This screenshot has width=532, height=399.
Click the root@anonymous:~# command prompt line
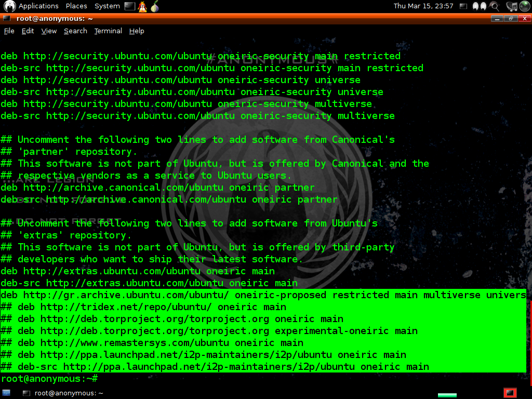pyautogui.click(x=49, y=379)
